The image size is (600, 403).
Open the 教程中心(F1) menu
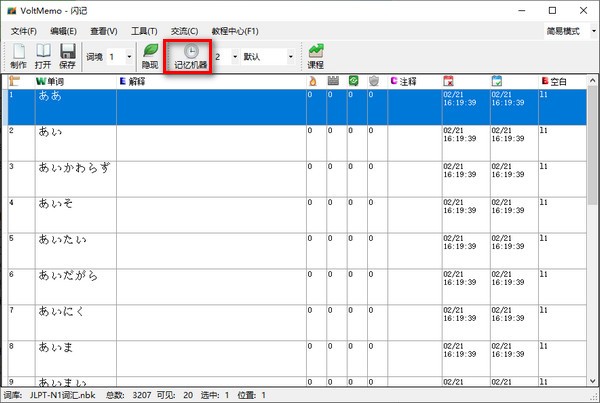tap(234, 32)
